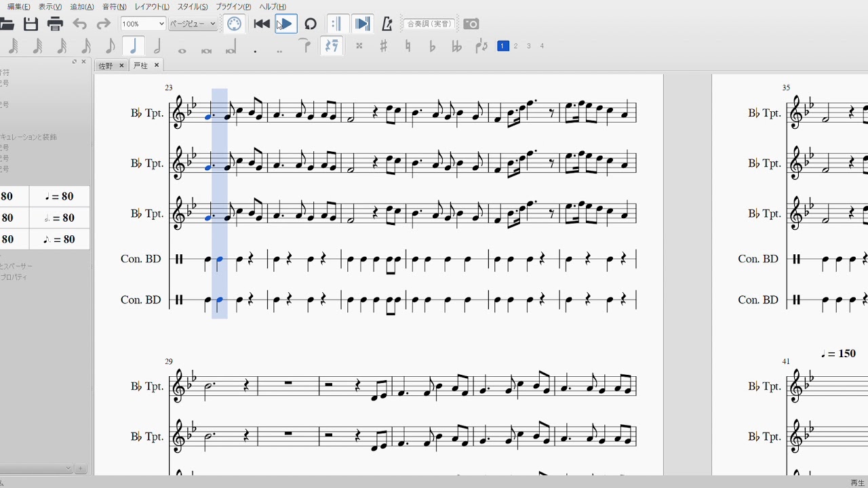Image resolution: width=868 pixels, height=488 pixels.
Task: Apply the flat accidental
Action: click(432, 46)
